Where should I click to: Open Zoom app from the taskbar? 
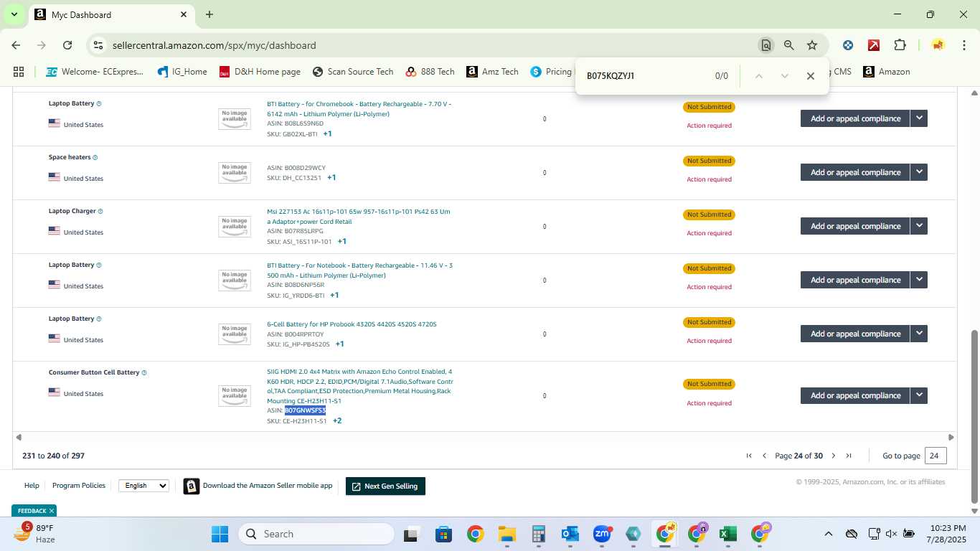click(602, 534)
